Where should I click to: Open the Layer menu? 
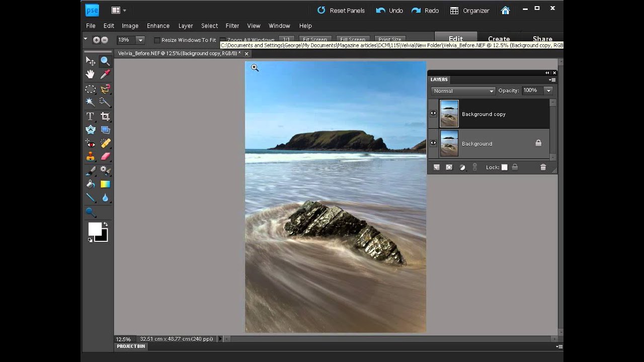186,26
